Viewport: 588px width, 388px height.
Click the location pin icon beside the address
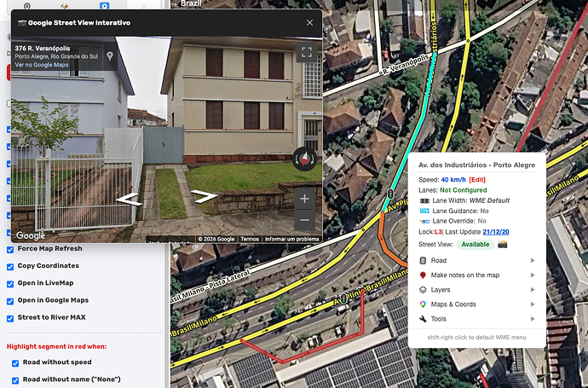point(109,56)
